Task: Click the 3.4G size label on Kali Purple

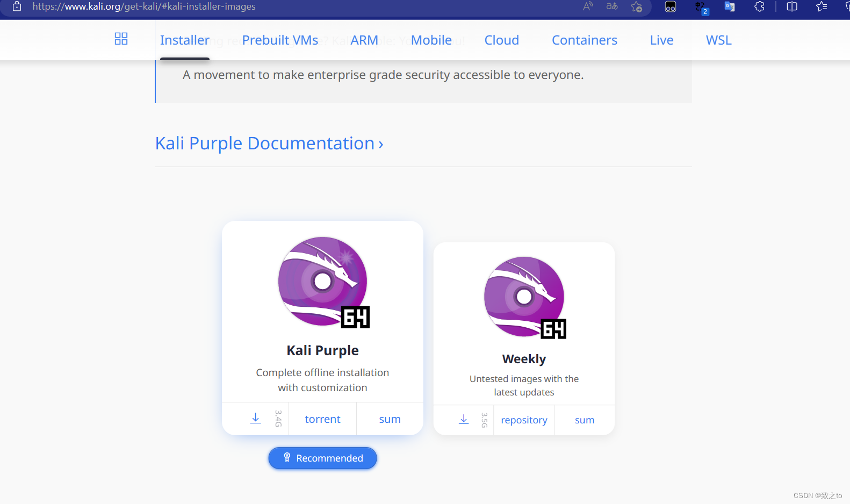Action: [x=278, y=418]
